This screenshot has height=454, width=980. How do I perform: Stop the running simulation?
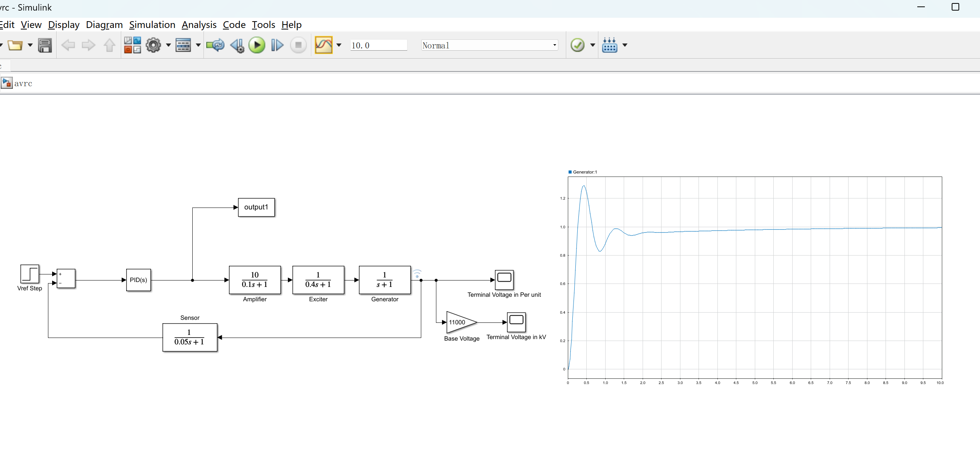tap(298, 45)
